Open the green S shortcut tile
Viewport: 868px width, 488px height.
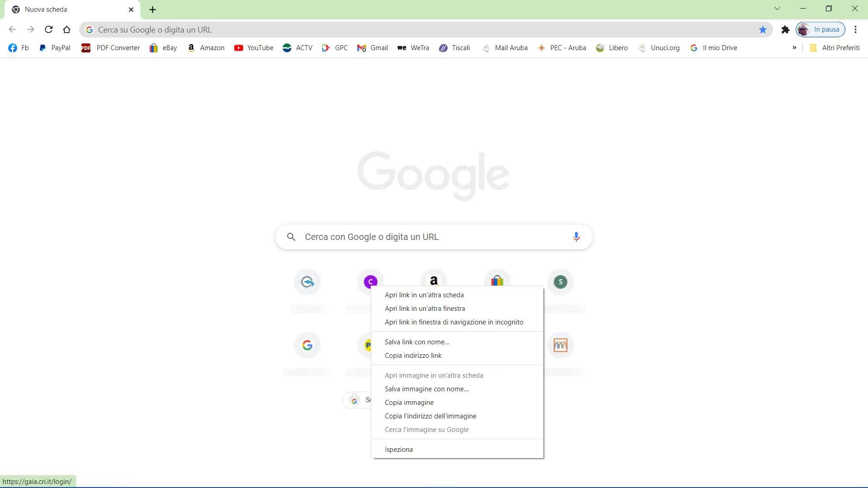pos(561,282)
